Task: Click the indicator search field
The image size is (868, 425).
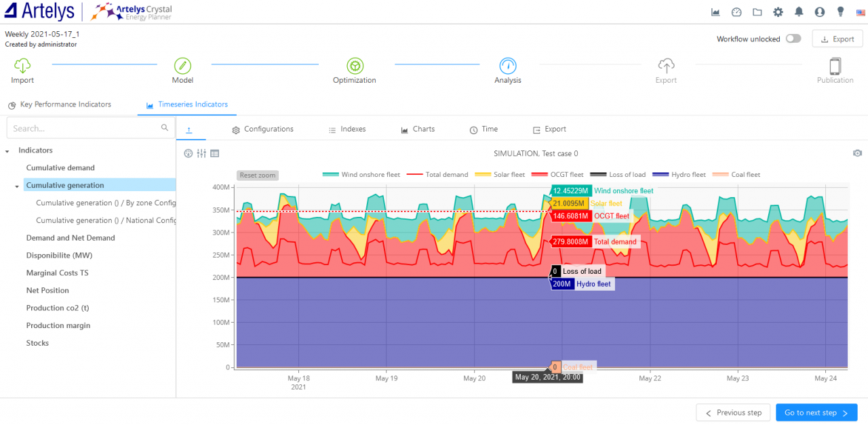Action: [85, 128]
